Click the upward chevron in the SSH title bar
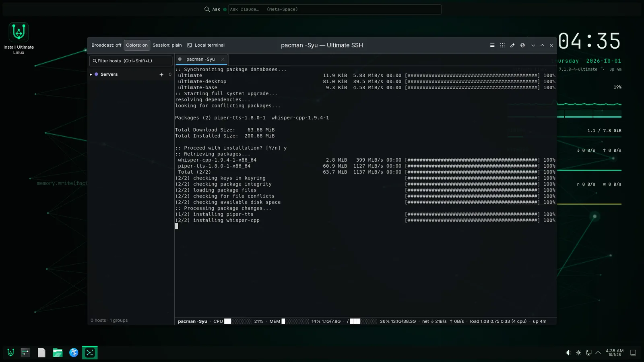The width and height of the screenshot is (644, 362). tap(542, 45)
